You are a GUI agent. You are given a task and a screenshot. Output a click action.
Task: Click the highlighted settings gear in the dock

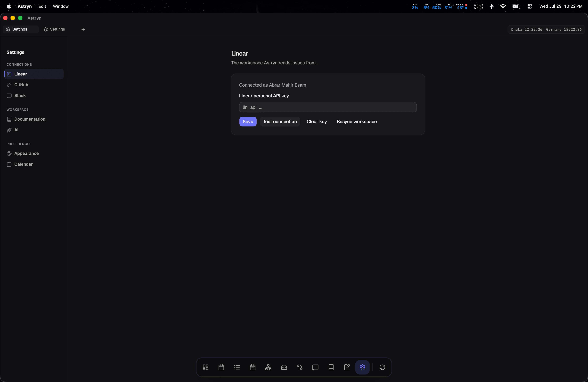[x=362, y=367]
